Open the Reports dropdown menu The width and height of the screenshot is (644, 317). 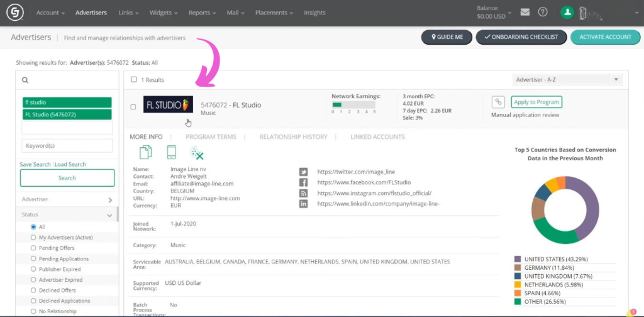[202, 13]
